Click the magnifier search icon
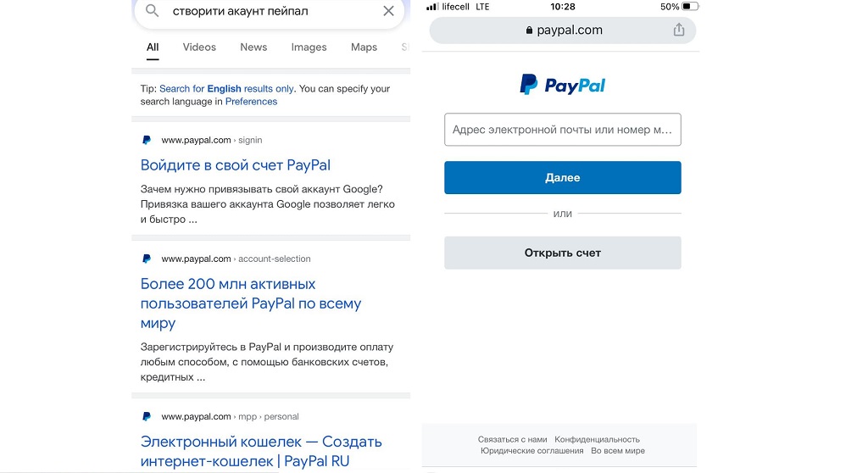Screen dimensions: 868x473 pyautogui.click(x=152, y=10)
